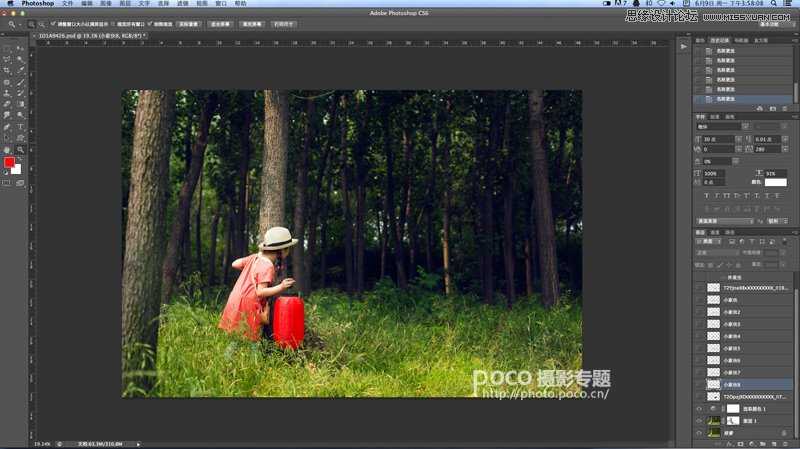Viewport: 800px width, 449px height.
Task: Choose zoom out mode in options bar
Action: (x=41, y=24)
